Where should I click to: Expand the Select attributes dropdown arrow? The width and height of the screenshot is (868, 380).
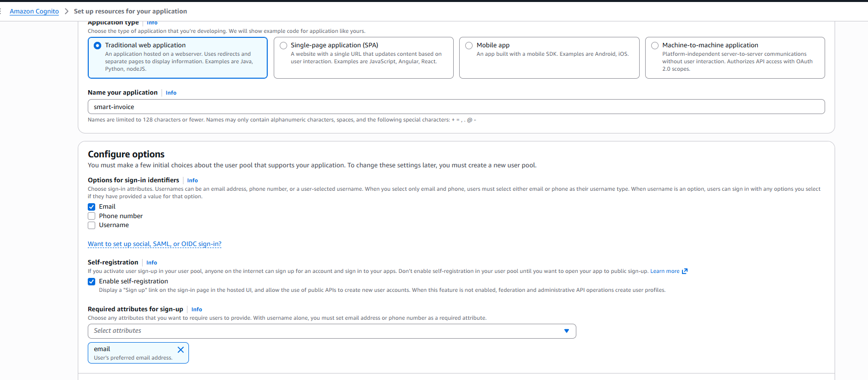coord(566,331)
